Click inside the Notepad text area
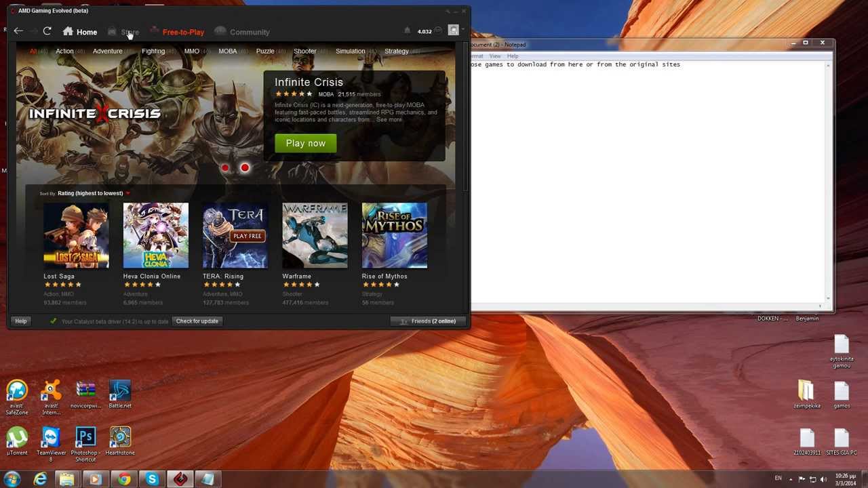Screen dimensions: 868x488 [x=648, y=183]
